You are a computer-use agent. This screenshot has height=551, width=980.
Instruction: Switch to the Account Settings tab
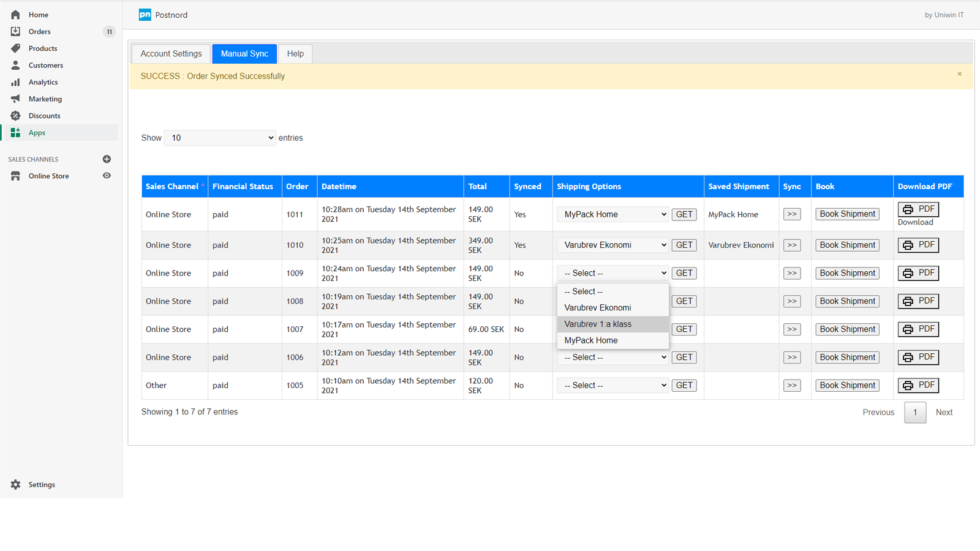(171, 54)
